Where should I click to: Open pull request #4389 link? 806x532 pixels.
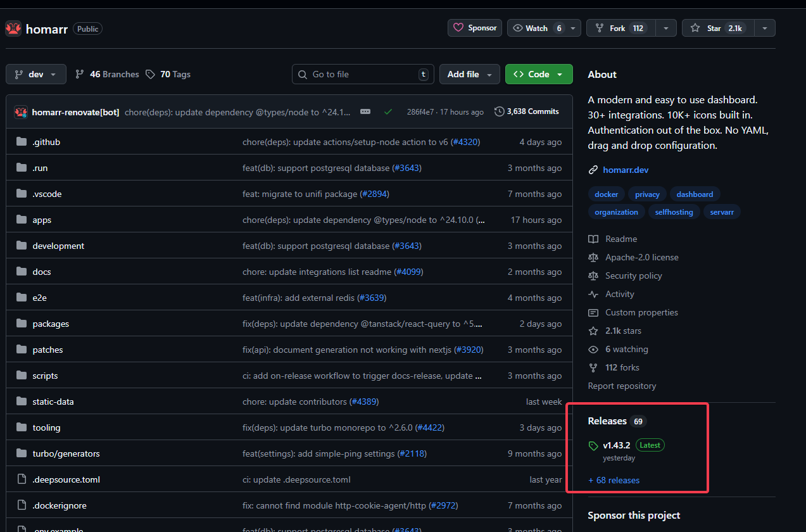[364, 402]
